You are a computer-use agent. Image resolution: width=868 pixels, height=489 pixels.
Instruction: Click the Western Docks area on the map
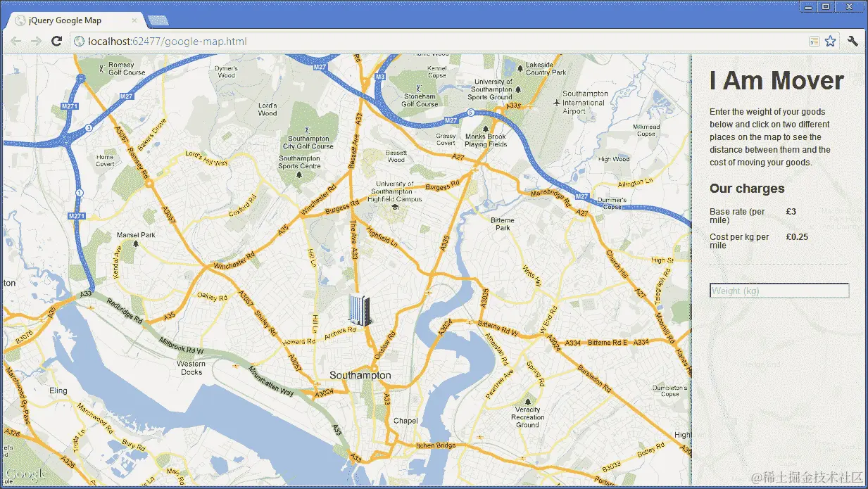point(191,368)
